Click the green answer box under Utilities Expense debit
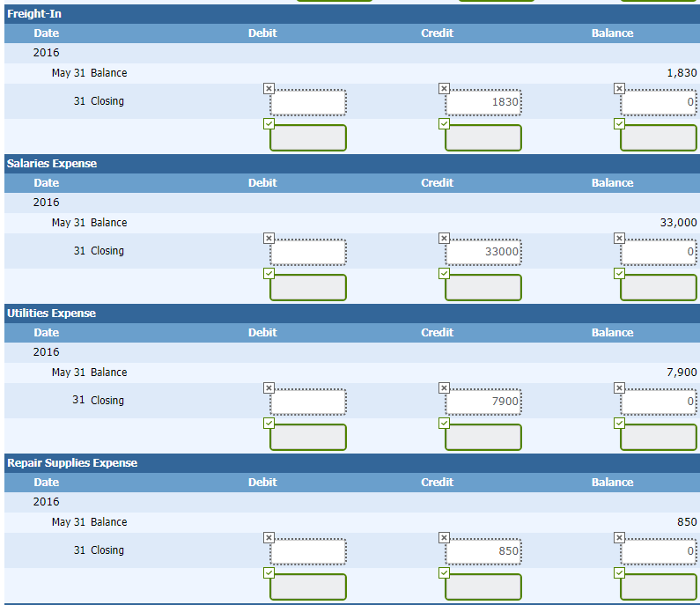This screenshot has height=605, width=700. point(308,437)
